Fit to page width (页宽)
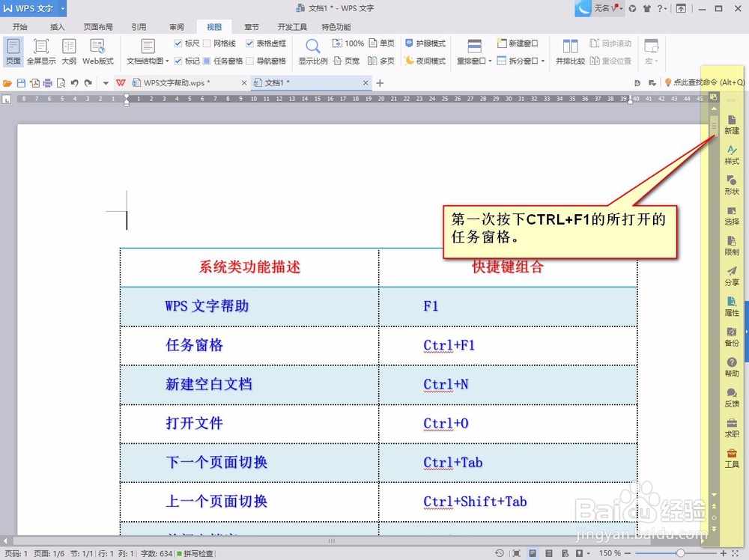Viewport: 749px width, 560px height. (346, 61)
